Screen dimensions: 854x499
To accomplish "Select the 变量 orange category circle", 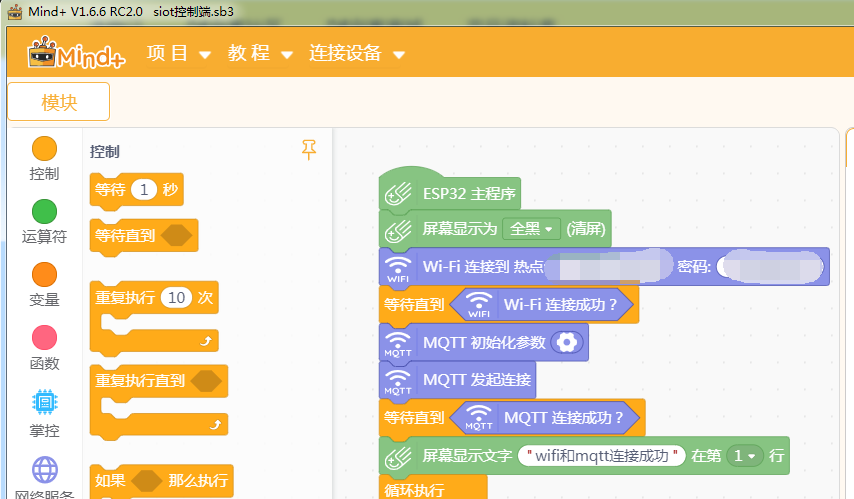I will (45, 275).
